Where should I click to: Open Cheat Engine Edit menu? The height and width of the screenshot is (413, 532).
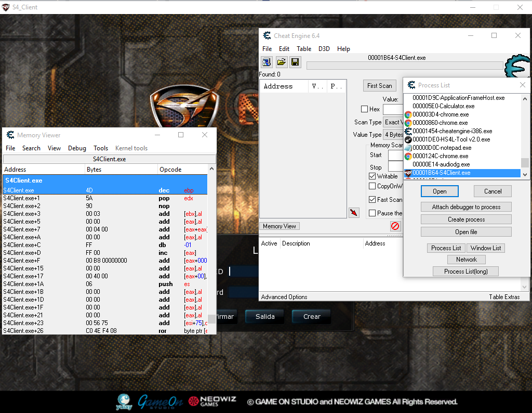[x=284, y=48]
